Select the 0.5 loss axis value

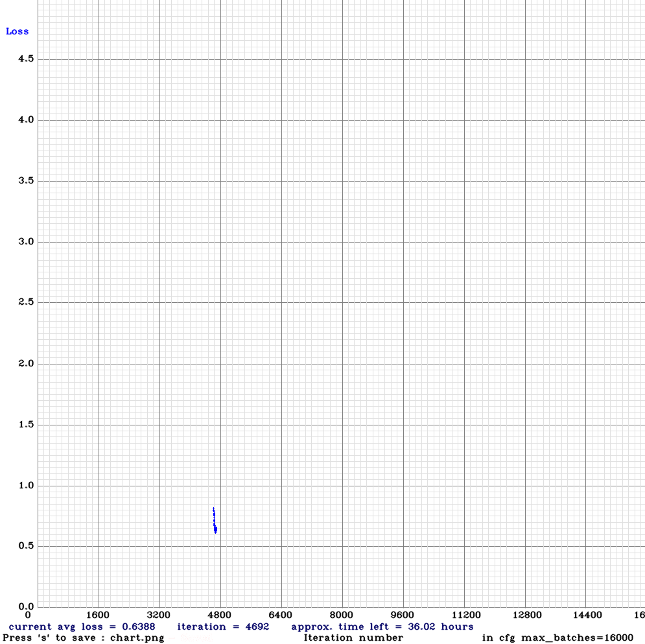pyautogui.click(x=26, y=545)
